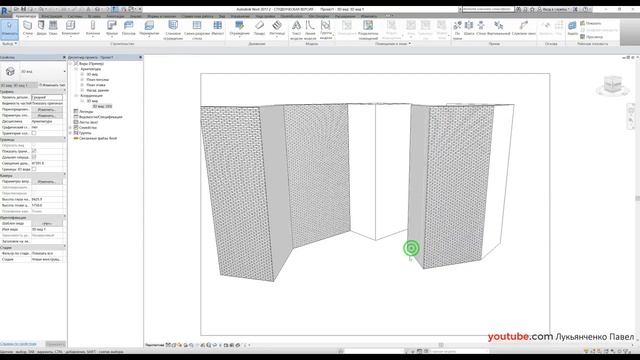Open the Architecture (Архитектура) ribbon tab

(x=26, y=16)
